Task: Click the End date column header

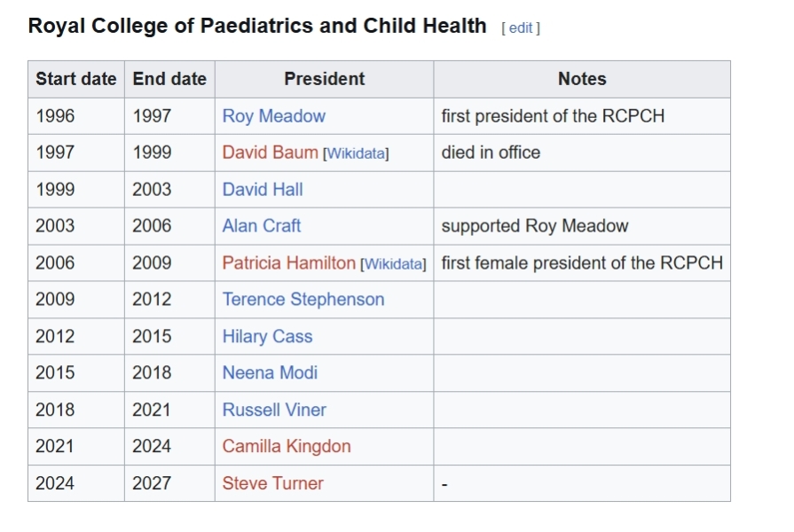Action: [x=169, y=79]
